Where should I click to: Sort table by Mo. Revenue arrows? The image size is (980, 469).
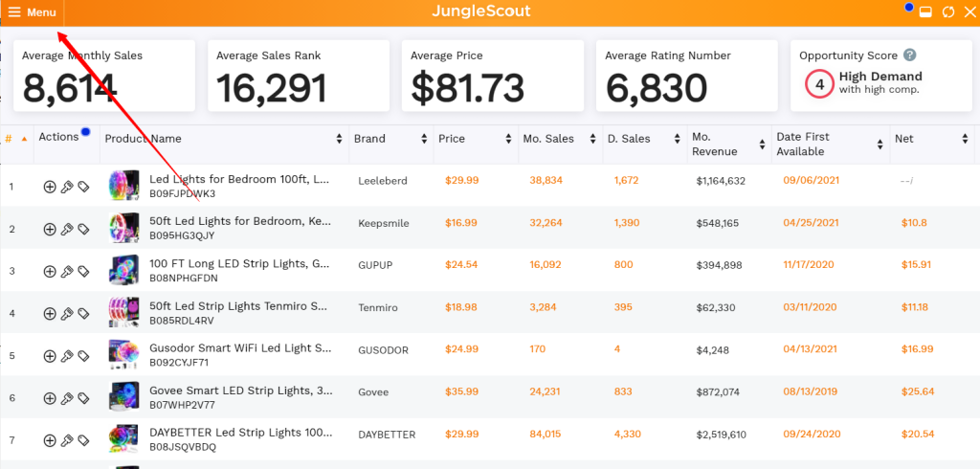762,145
